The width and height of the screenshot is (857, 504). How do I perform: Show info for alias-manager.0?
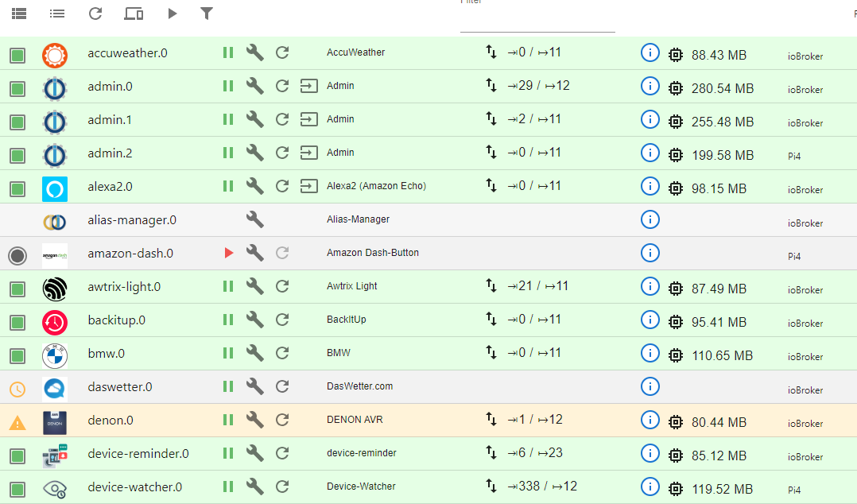(650, 219)
